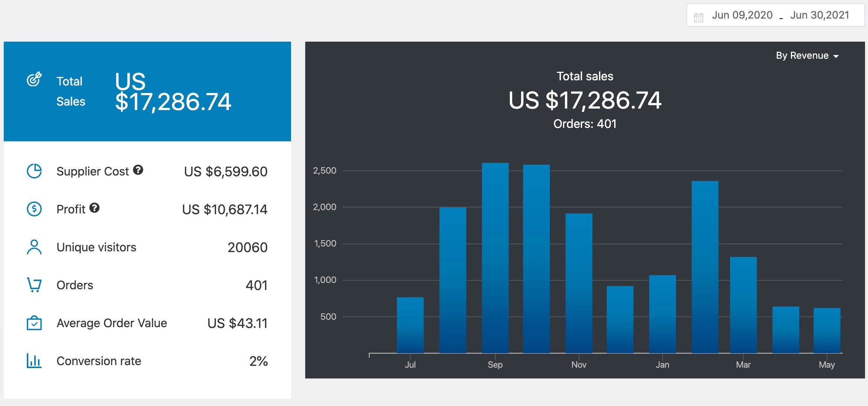The image size is (868, 406).
Task: Click the 2,500 y-axis label
Action: tap(325, 171)
